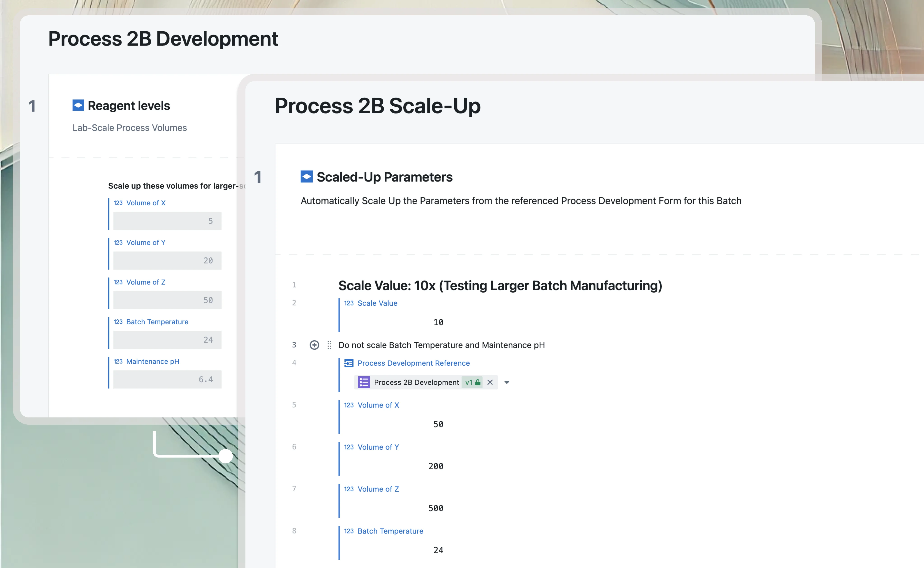The height and width of the screenshot is (568, 924).
Task: Click the 123 icon beside Volume of X in Scale-Up
Action: [x=349, y=405]
